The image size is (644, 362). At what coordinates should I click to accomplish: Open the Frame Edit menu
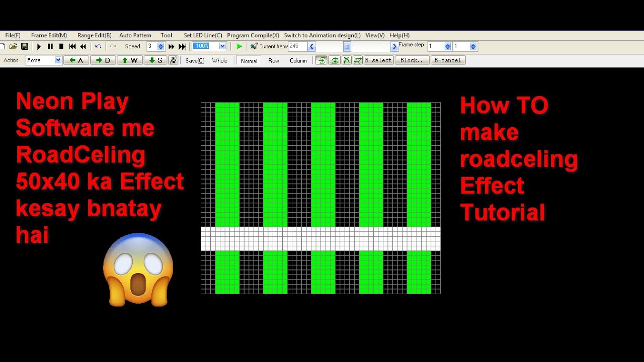click(49, 35)
